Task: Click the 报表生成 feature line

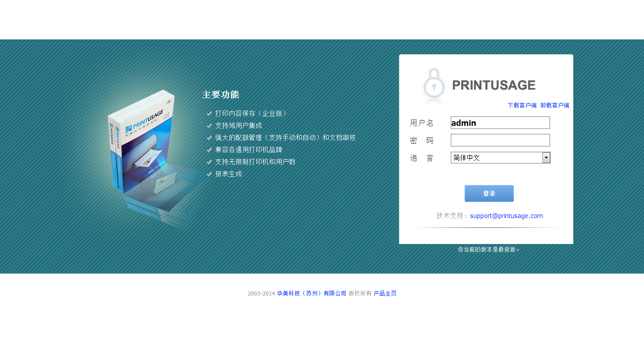Action: pyautogui.click(x=229, y=174)
